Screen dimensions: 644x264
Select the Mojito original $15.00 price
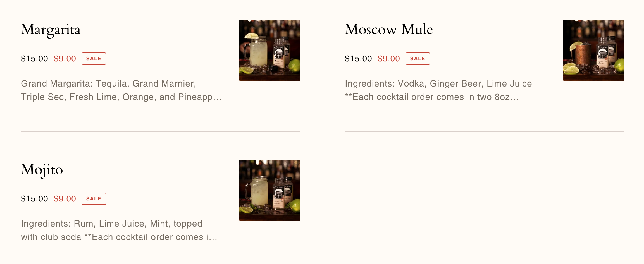(35, 199)
